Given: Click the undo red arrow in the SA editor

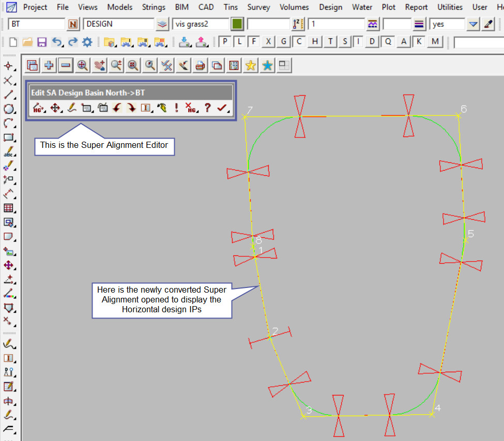Looking at the screenshot, I should [x=117, y=108].
